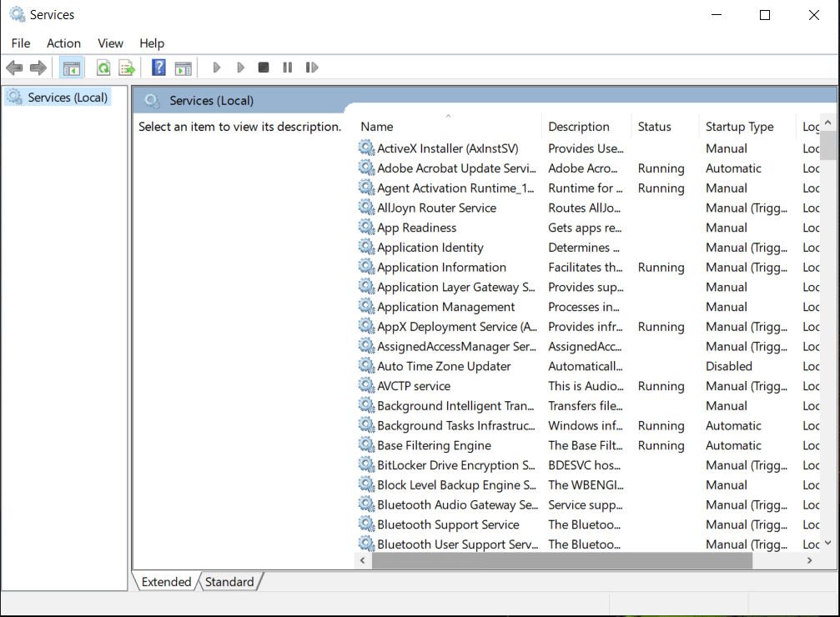Click the Services (Local) header icon

152,101
